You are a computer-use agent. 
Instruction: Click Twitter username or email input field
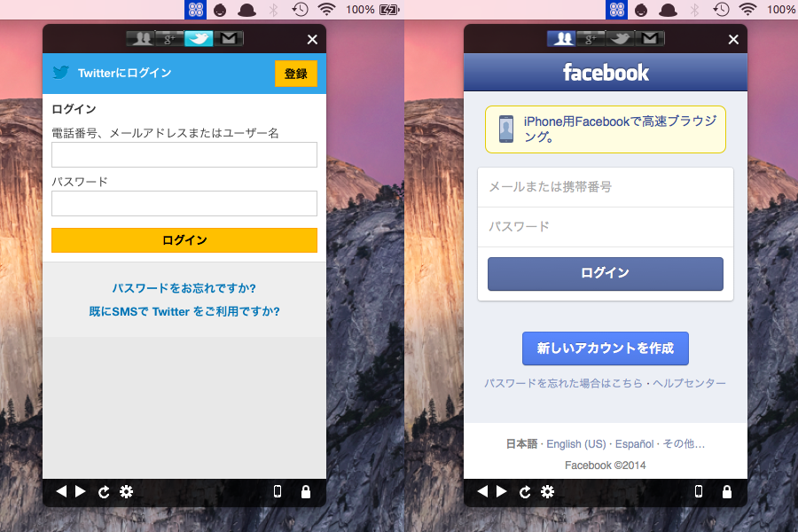[x=184, y=155]
